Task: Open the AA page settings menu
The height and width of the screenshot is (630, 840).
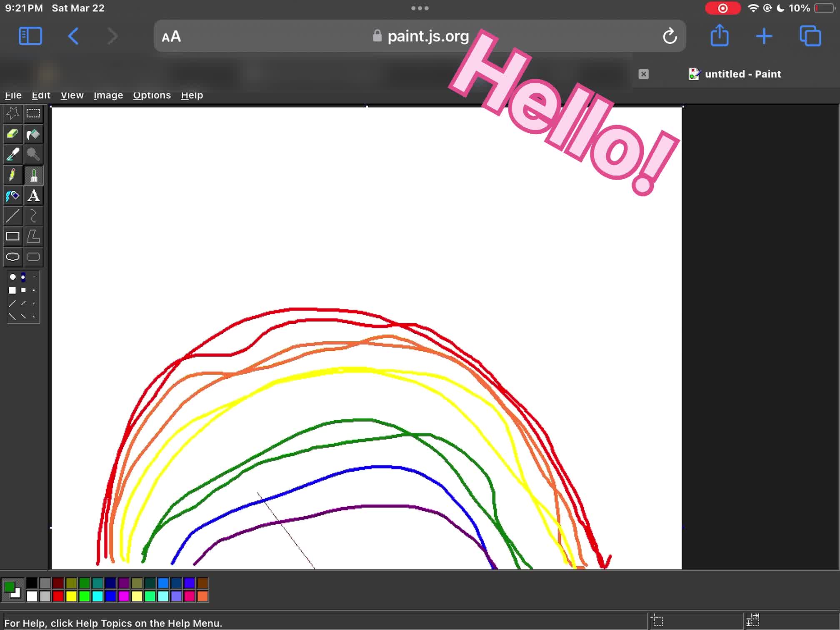Action: [x=171, y=37]
